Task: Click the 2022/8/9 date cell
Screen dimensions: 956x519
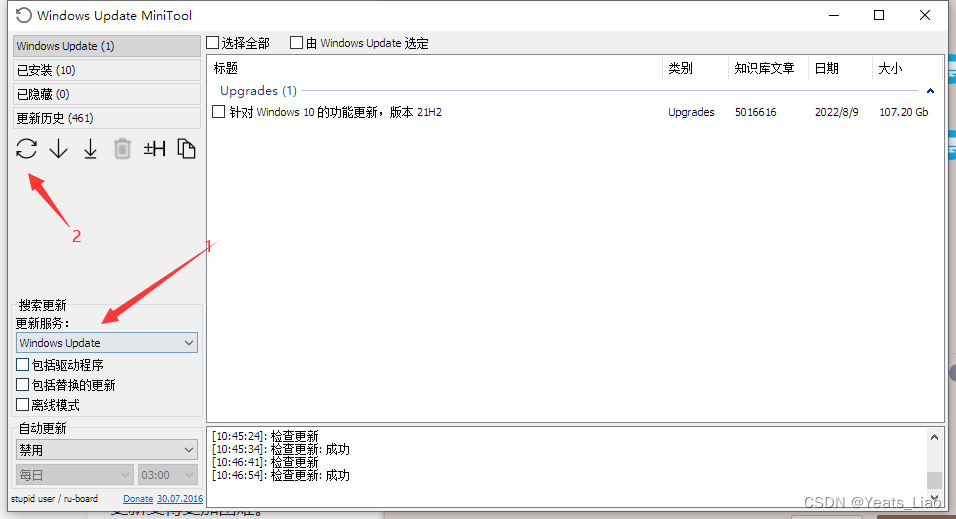Action: [836, 112]
